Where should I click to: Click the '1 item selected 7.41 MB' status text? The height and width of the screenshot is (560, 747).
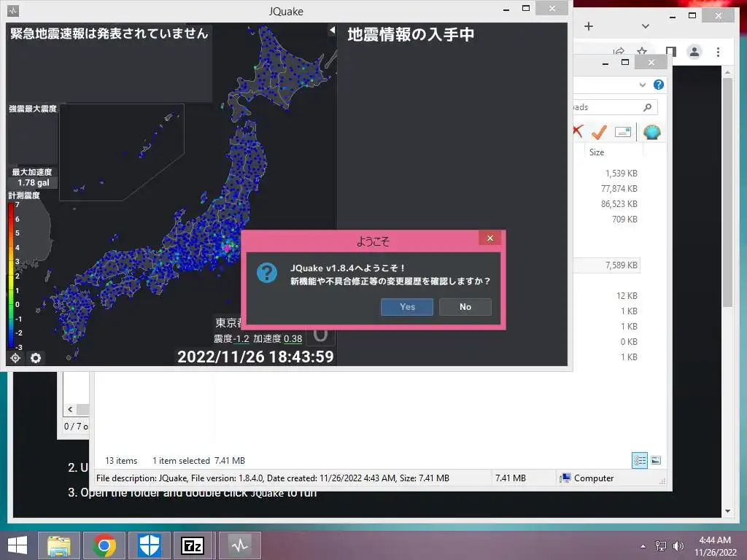coord(198,461)
